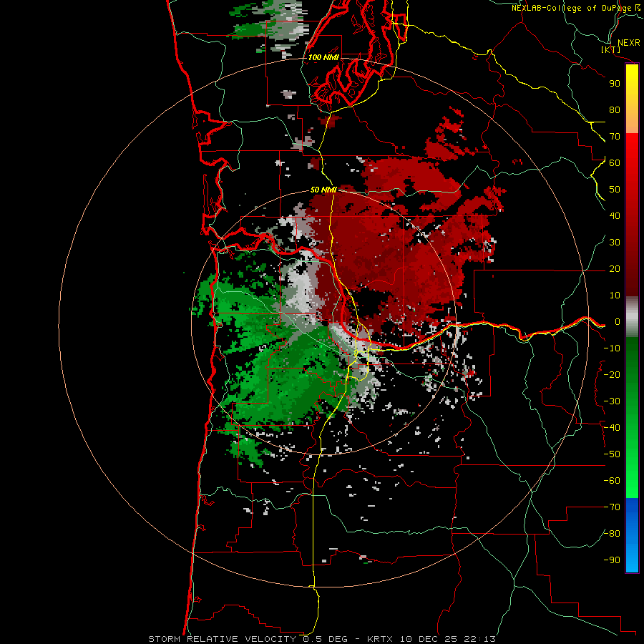Click the 30 value on velocity scale
The width and height of the screenshot is (644, 644).
pyautogui.click(x=615, y=243)
